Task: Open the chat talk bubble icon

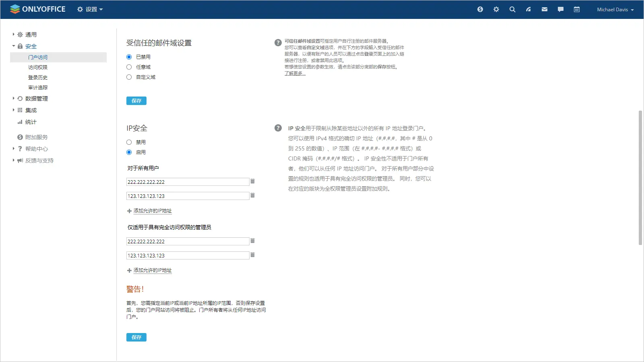Action: click(x=560, y=9)
